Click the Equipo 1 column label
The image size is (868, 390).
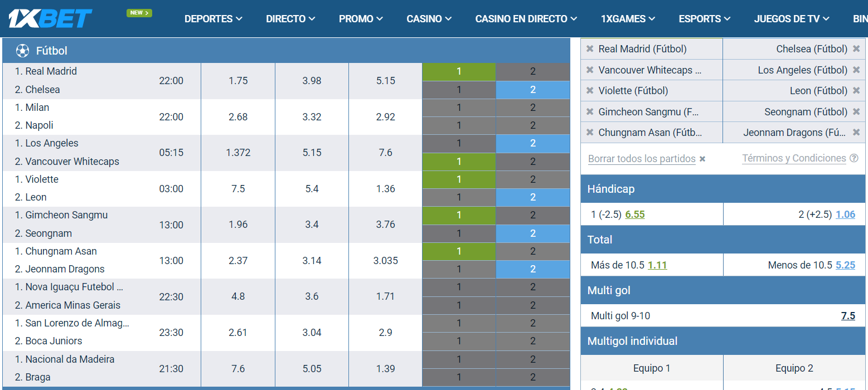click(652, 368)
